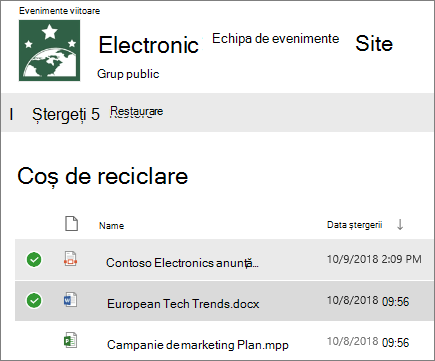Viewport: 435px width, 361px height.
Task: Open the green globe site logo
Action: coord(49,50)
